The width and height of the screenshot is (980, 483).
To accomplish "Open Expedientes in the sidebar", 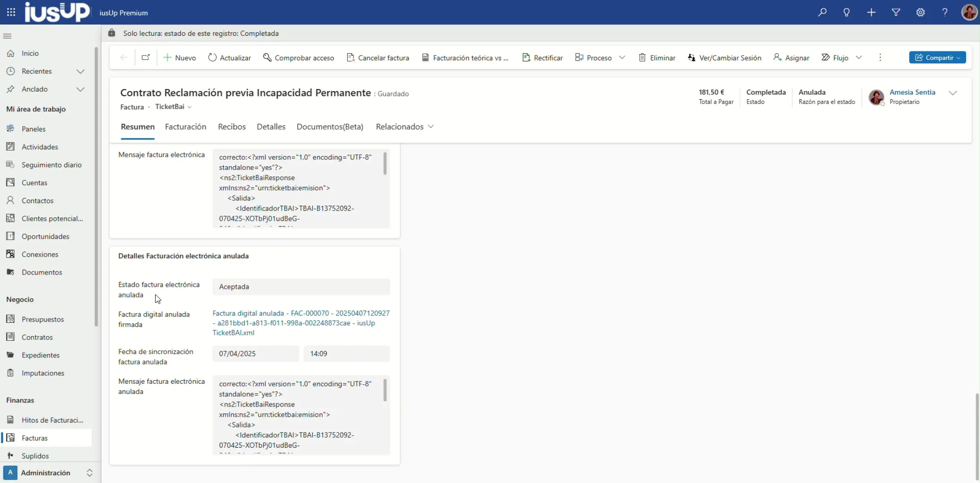I will point(40,355).
